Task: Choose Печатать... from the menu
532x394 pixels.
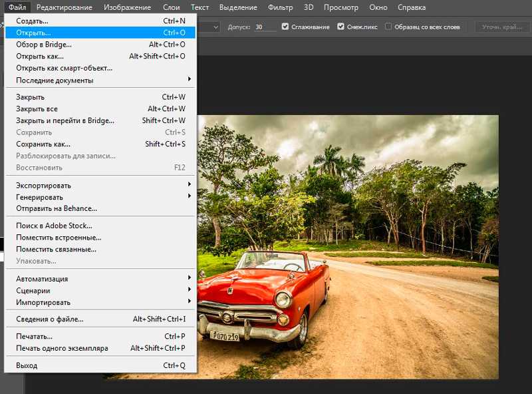Action: point(100,336)
